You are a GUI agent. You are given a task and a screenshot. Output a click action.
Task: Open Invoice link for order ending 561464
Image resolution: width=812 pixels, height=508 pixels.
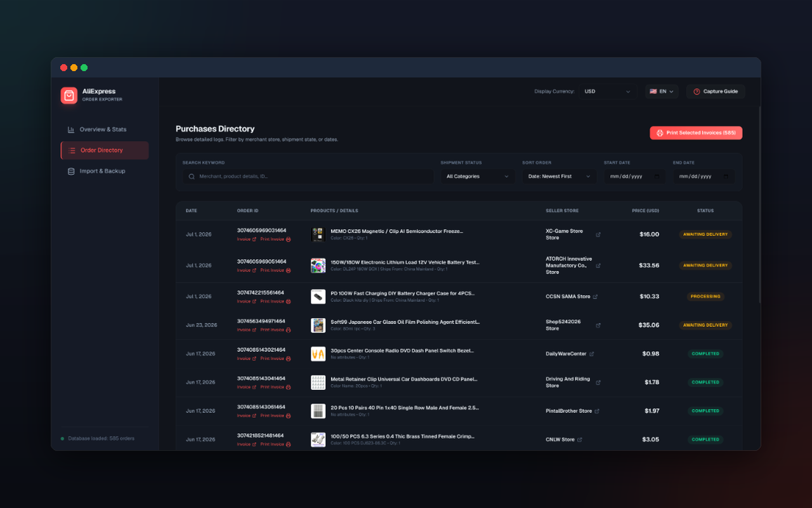pos(247,302)
